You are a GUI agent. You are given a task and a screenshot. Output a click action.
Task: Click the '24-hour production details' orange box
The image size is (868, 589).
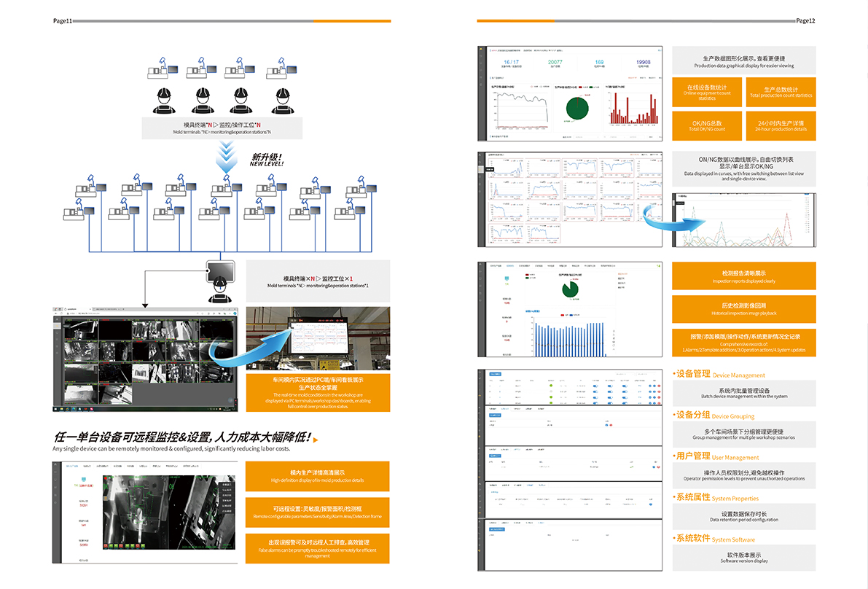[781, 126]
